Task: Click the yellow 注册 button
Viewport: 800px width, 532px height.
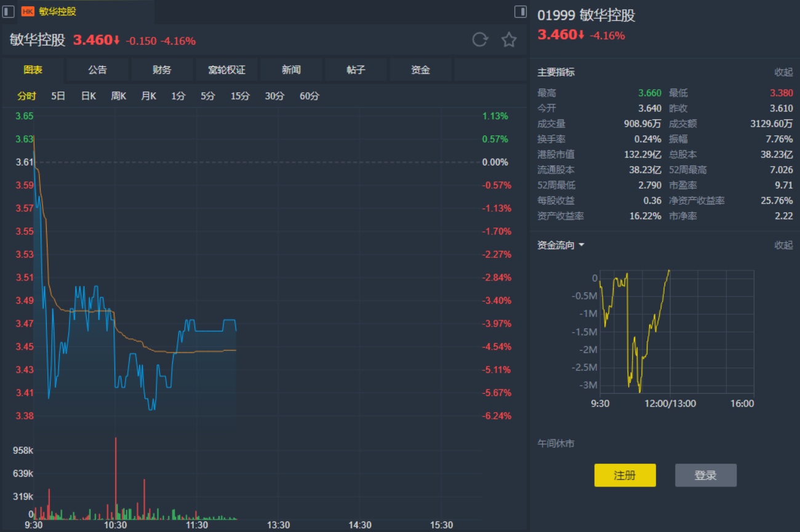Action: tap(625, 475)
